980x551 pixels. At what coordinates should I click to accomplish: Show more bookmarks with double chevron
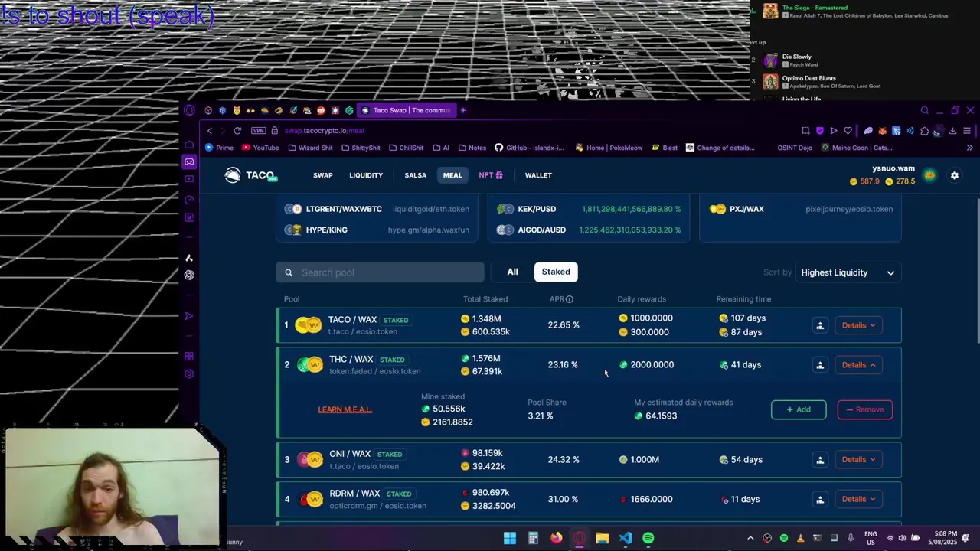[969, 148]
